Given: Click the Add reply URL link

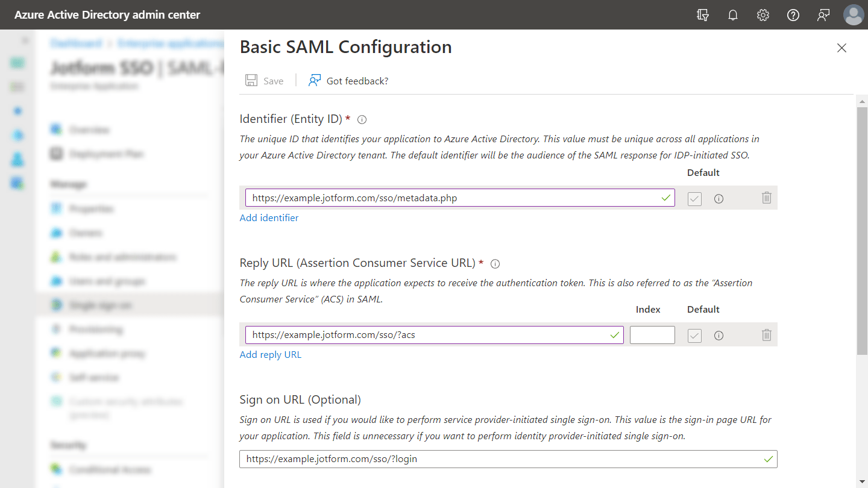Looking at the screenshot, I should (270, 354).
